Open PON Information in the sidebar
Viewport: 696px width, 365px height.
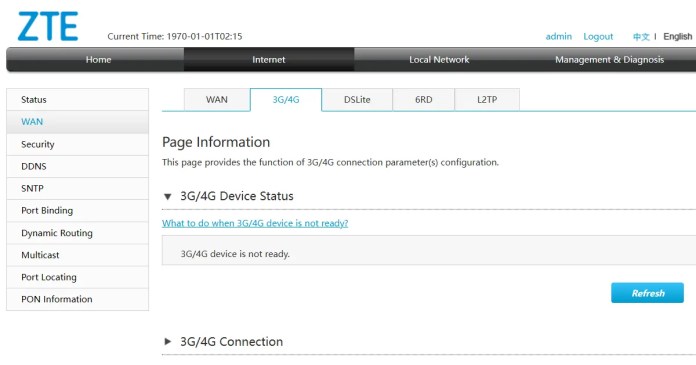(78, 299)
